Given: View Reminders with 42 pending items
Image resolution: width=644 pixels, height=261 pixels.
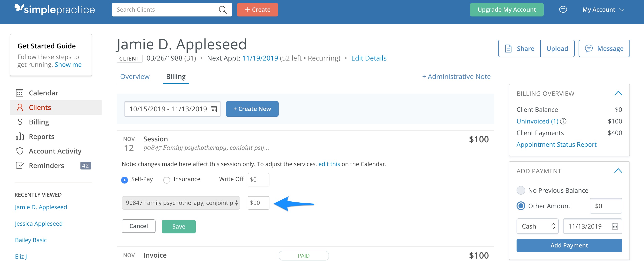Looking at the screenshot, I should (x=46, y=165).
